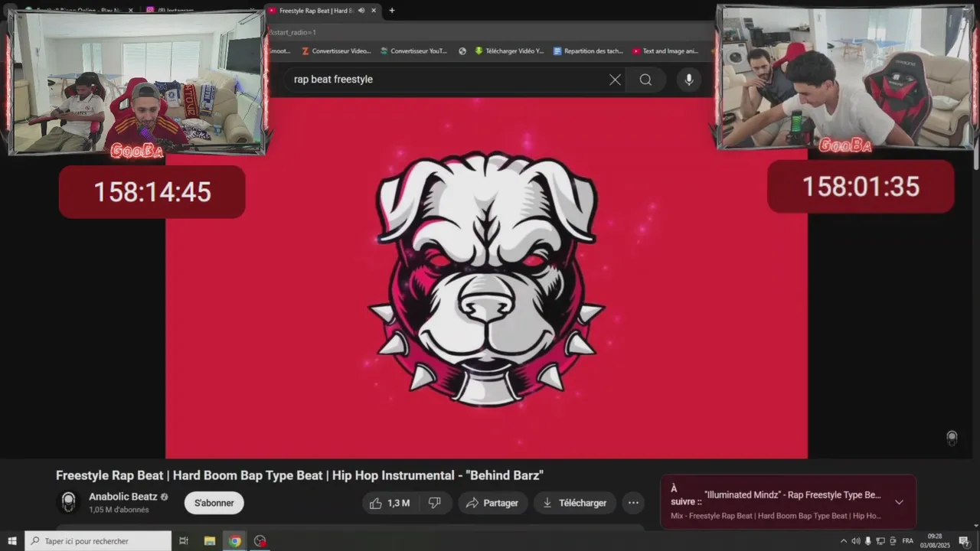Viewport: 980px width, 551px height.
Task: Open the clock showing 09:28
Action: tap(935, 541)
